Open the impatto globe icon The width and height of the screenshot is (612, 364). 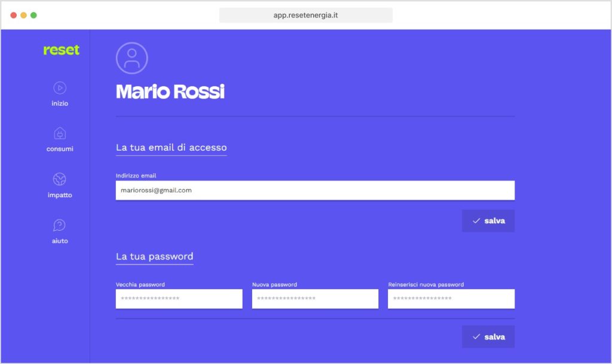[60, 179]
